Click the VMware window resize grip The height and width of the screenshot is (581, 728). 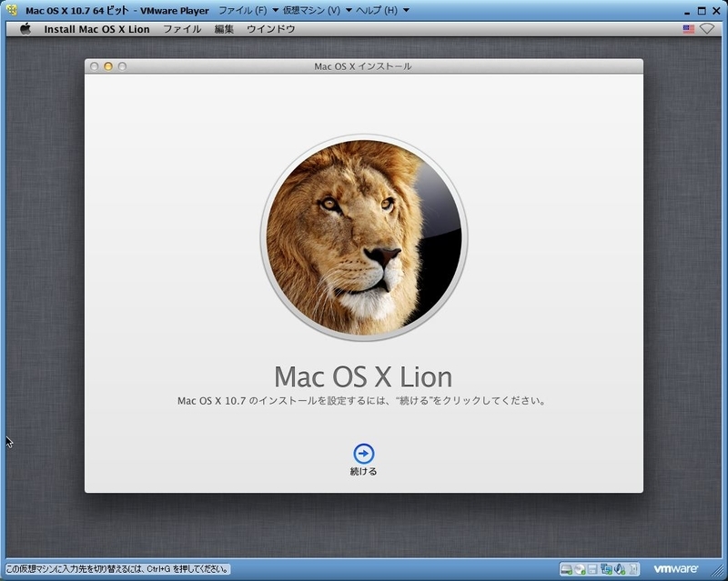pyautogui.click(x=717, y=570)
